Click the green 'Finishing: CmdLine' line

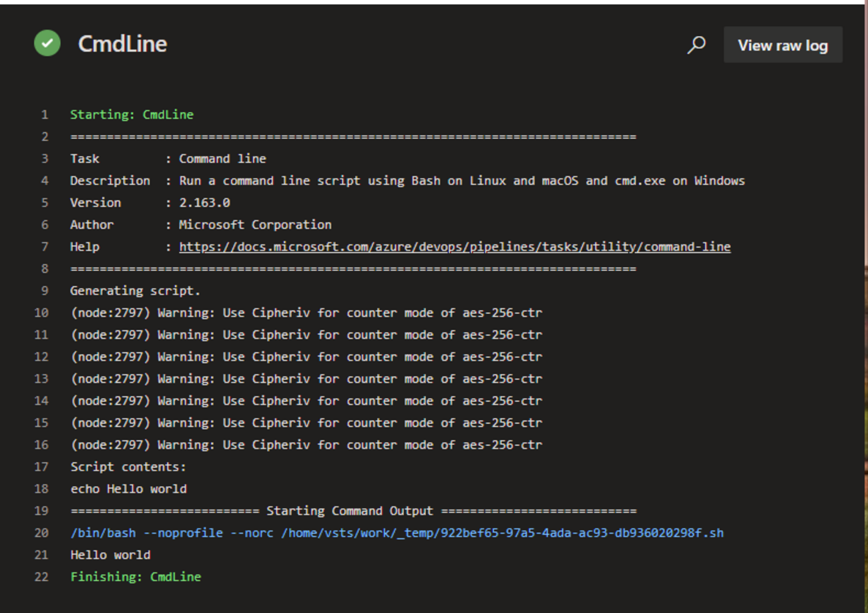tap(136, 578)
